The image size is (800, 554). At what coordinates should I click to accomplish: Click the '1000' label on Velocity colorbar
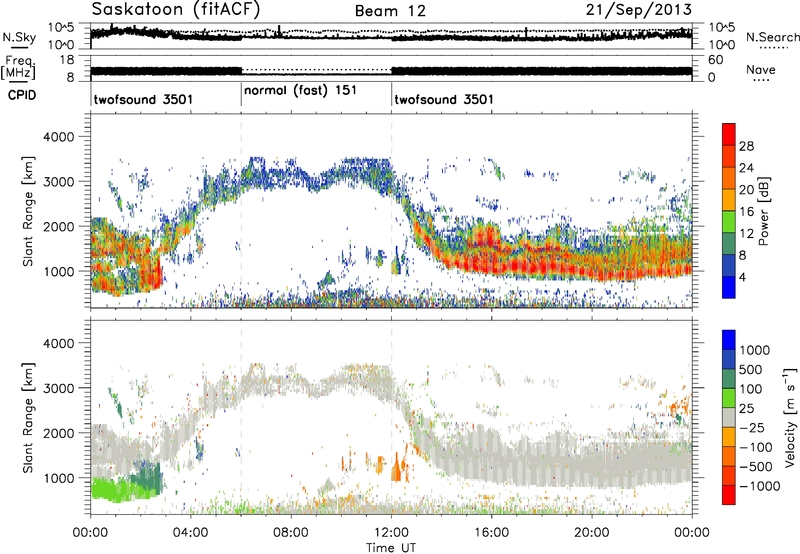pos(755,350)
